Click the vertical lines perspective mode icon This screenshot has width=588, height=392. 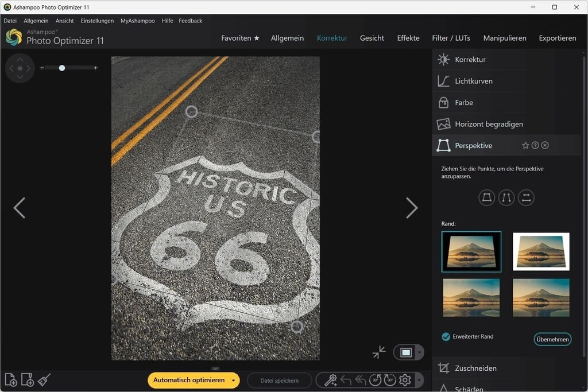(506, 198)
